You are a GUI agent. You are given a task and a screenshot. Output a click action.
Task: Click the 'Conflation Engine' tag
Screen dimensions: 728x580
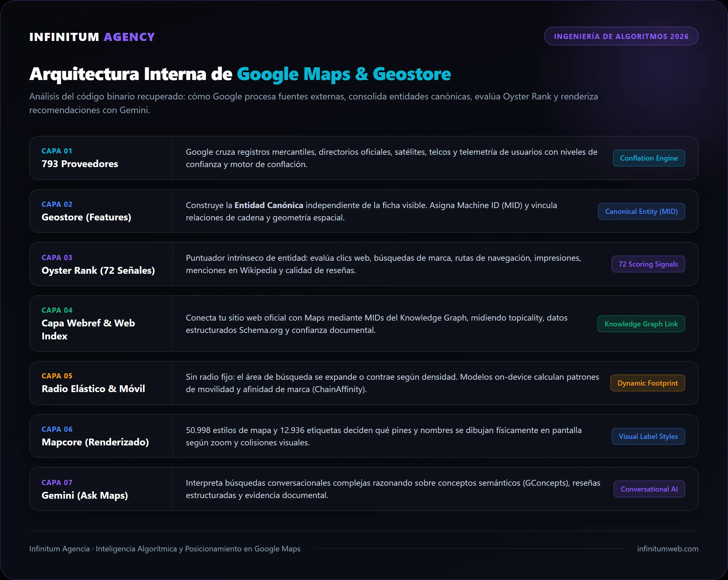[649, 158]
